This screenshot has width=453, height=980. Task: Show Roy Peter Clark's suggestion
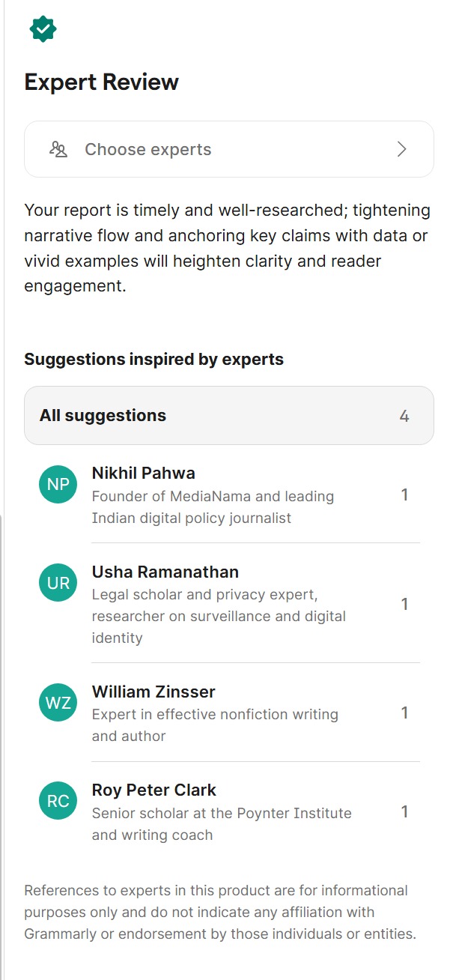pyautogui.click(x=153, y=790)
